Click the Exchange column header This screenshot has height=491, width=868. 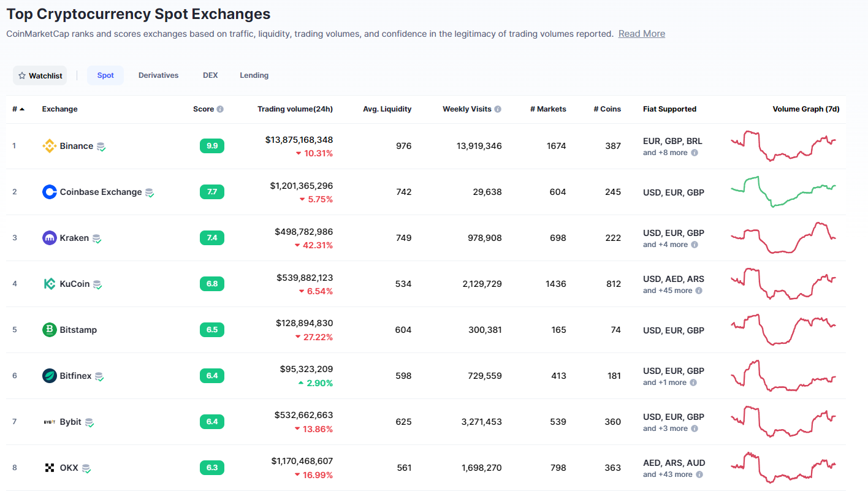(x=60, y=109)
